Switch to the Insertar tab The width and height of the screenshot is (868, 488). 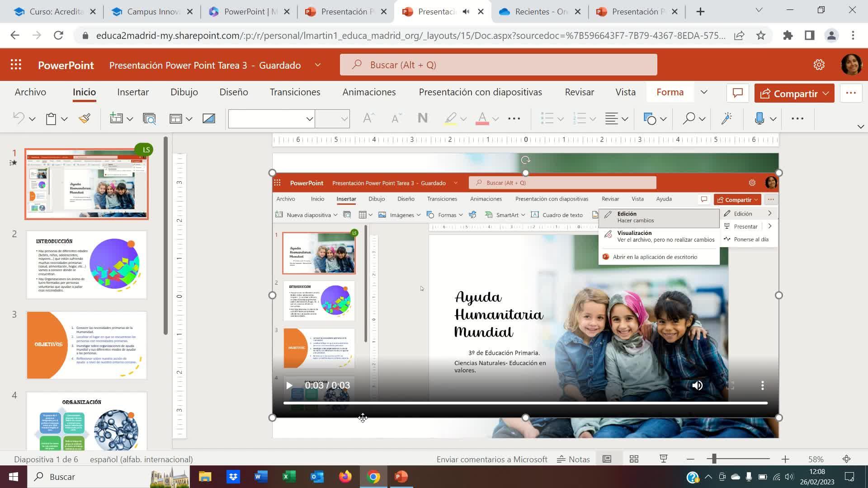[133, 92]
